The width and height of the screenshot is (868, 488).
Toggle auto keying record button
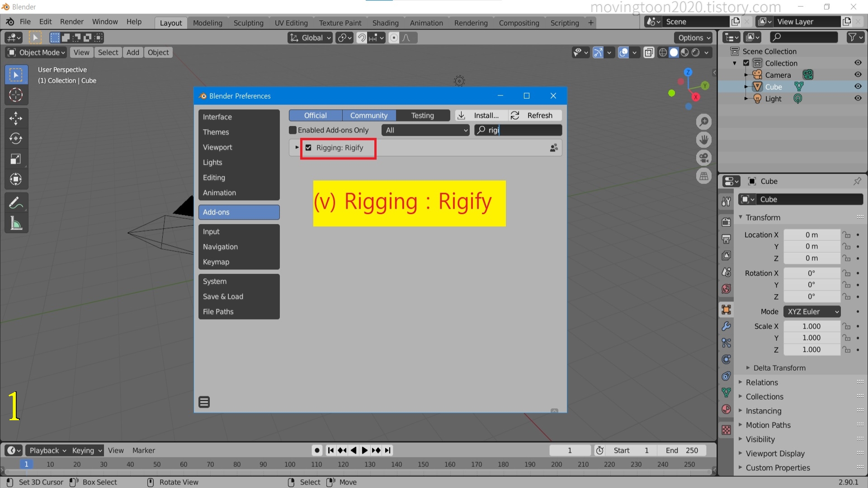click(x=317, y=450)
